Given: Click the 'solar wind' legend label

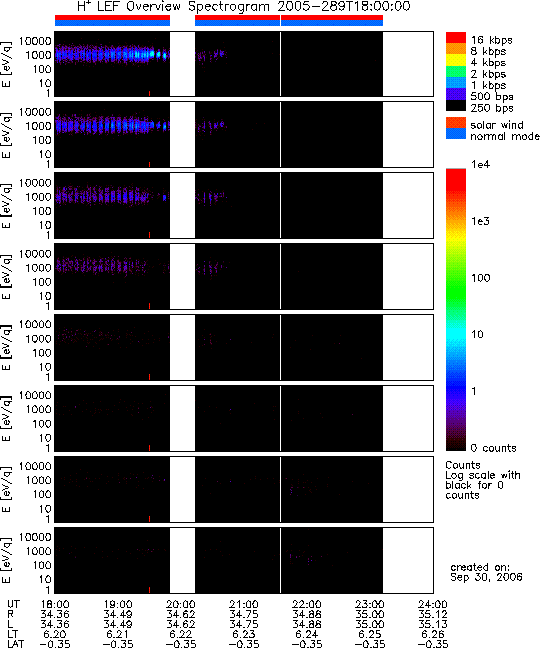Looking at the screenshot, I should (497, 125).
